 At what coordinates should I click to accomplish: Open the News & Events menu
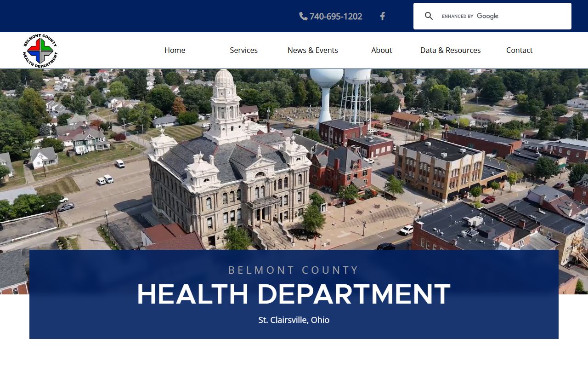click(x=313, y=50)
